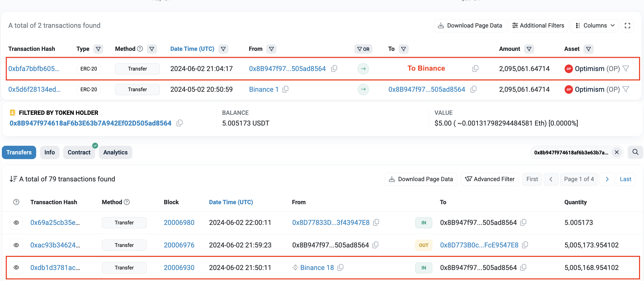This screenshot has height=281, width=644.
Task: Open Additional Filters
Action: [x=538, y=25]
